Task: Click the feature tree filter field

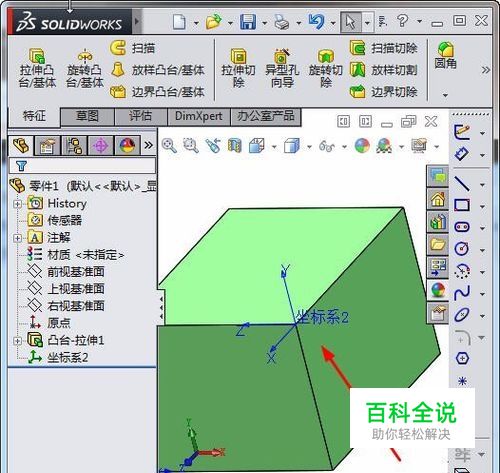Action: coord(82,166)
